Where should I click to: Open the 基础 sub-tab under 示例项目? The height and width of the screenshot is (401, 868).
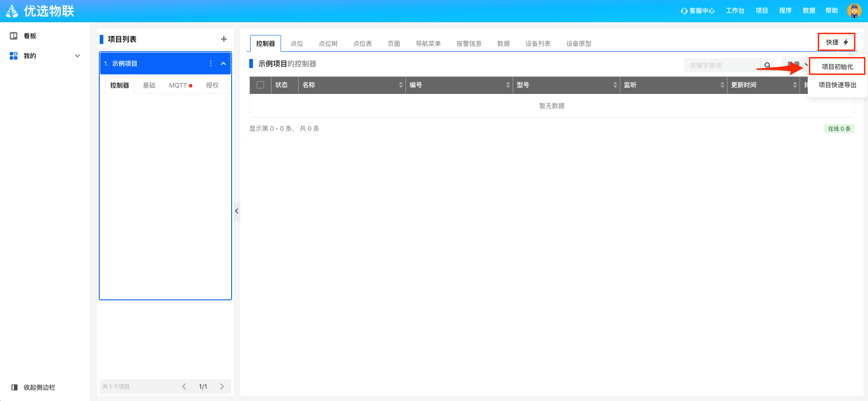click(x=149, y=85)
